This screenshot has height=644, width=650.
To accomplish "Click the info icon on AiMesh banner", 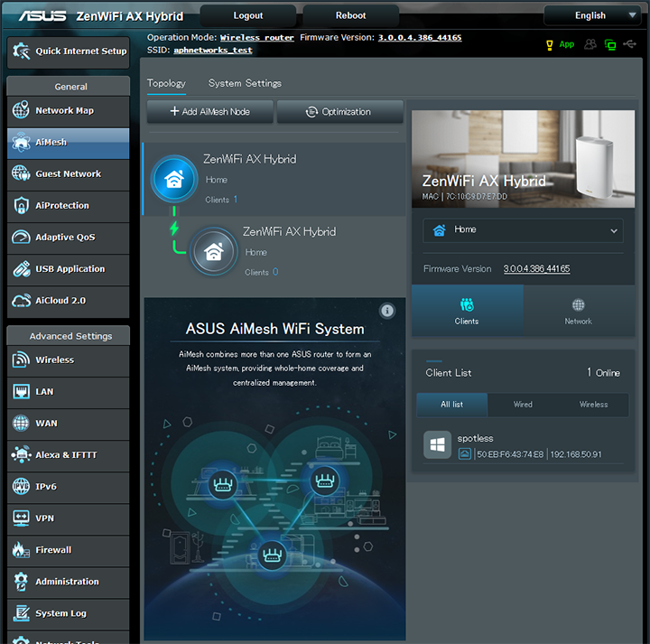I will coord(387,311).
